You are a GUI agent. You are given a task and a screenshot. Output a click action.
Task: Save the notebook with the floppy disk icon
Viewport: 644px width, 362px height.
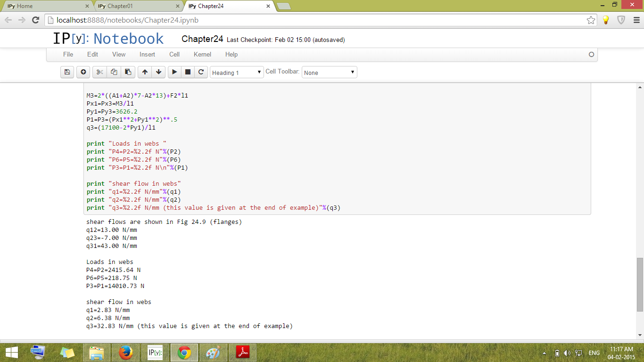click(67, 72)
